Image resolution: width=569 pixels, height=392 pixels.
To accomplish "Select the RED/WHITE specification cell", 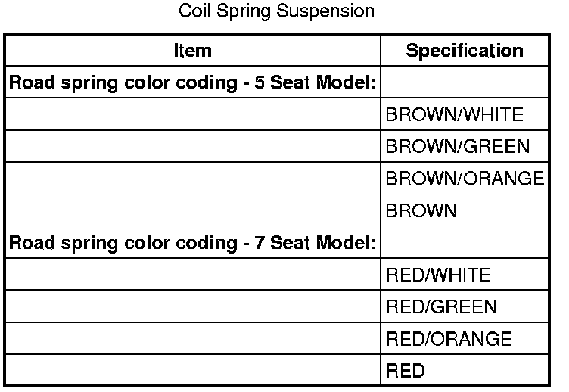I will pyautogui.click(x=465, y=275).
